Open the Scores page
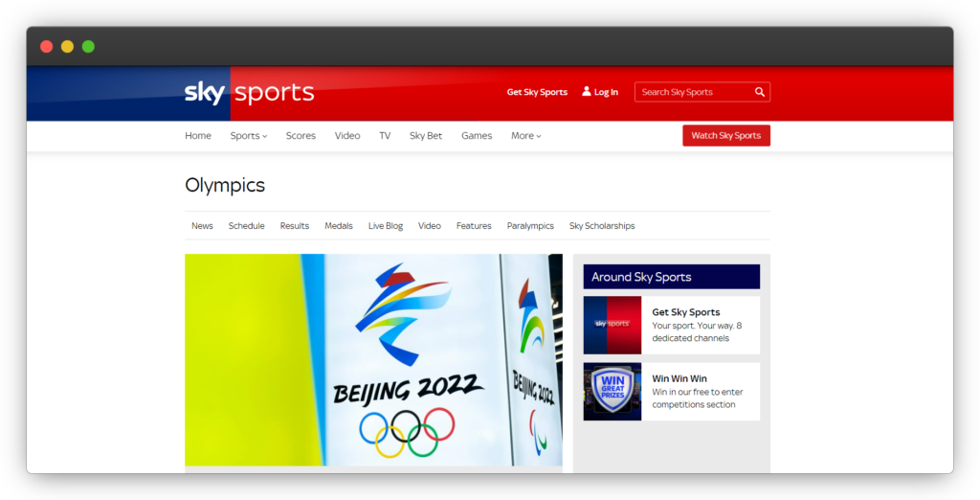Image resolution: width=980 pixels, height=500 pixels. pyautogui.click(x=301, y=136)
